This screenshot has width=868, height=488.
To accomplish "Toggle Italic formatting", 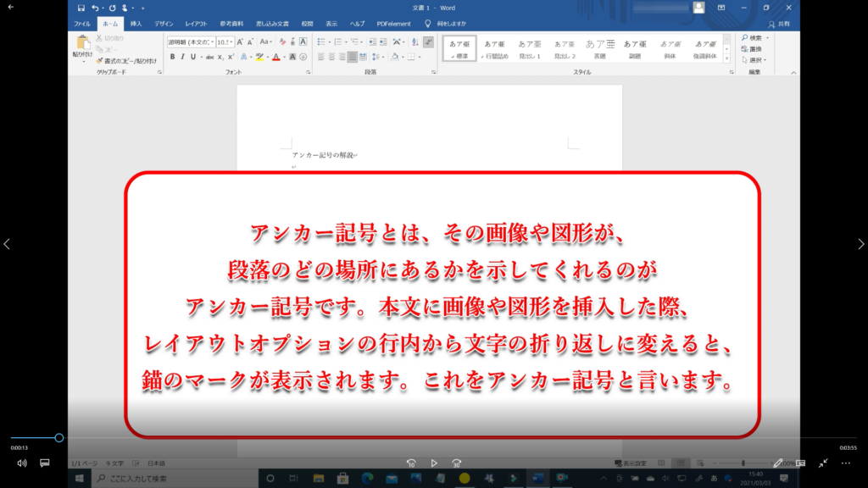I will [x=182, y=57].
